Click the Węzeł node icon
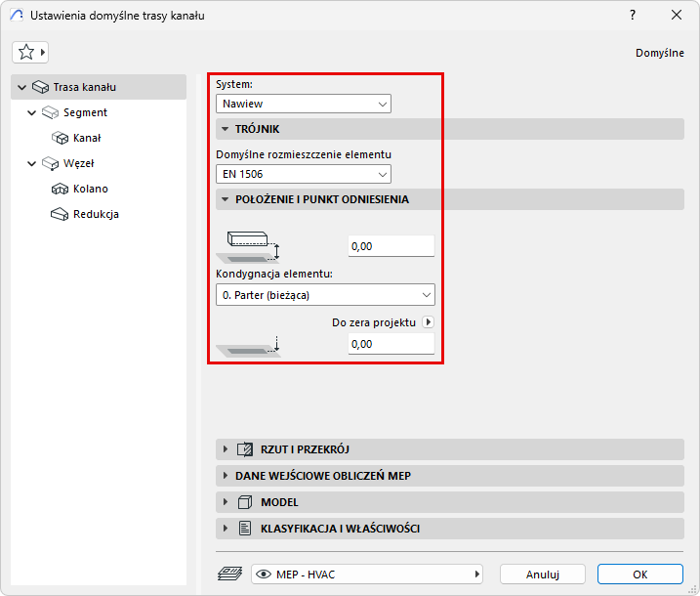This screenshot has width=700, height=596. tap(51, 163)
